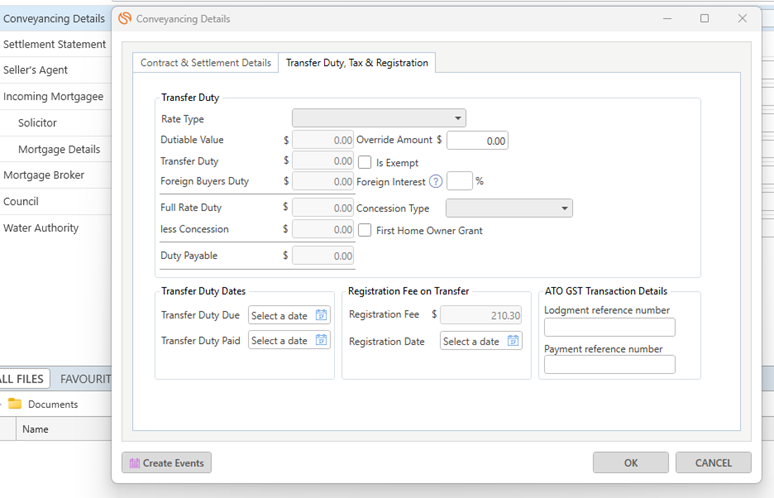Screen dimensions: 774x498
Task: Confirm with the OK button
Action: [631, 463]
